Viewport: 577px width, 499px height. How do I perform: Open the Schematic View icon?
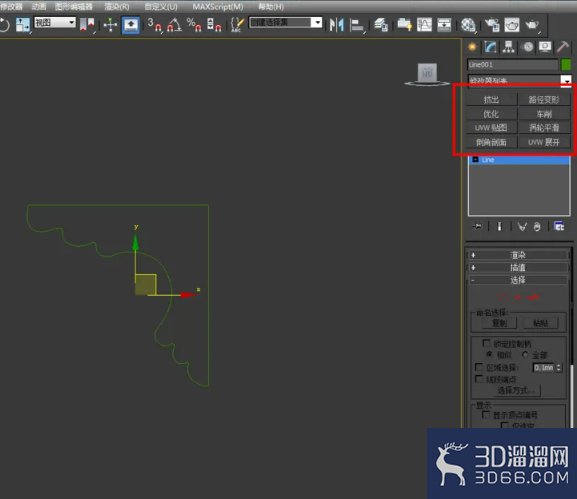coord(444,25)
